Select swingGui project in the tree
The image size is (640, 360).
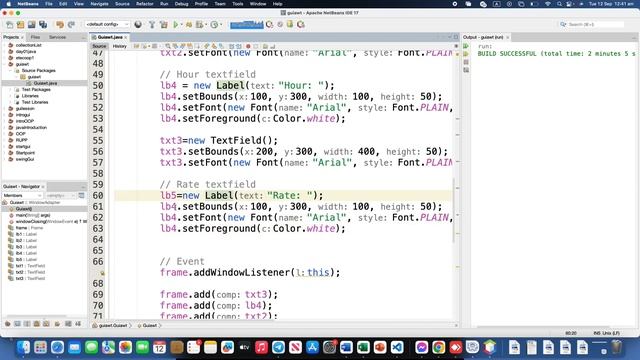click(24, 159)
